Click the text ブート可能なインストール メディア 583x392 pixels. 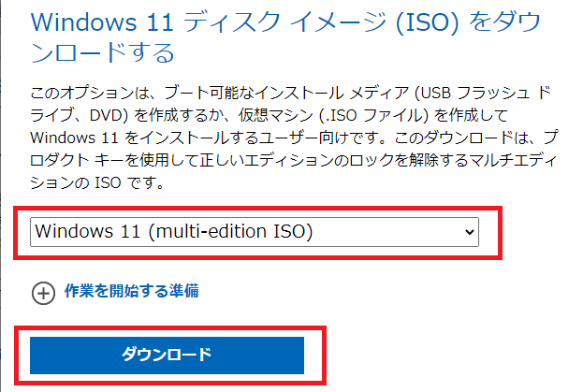point(286,93)
